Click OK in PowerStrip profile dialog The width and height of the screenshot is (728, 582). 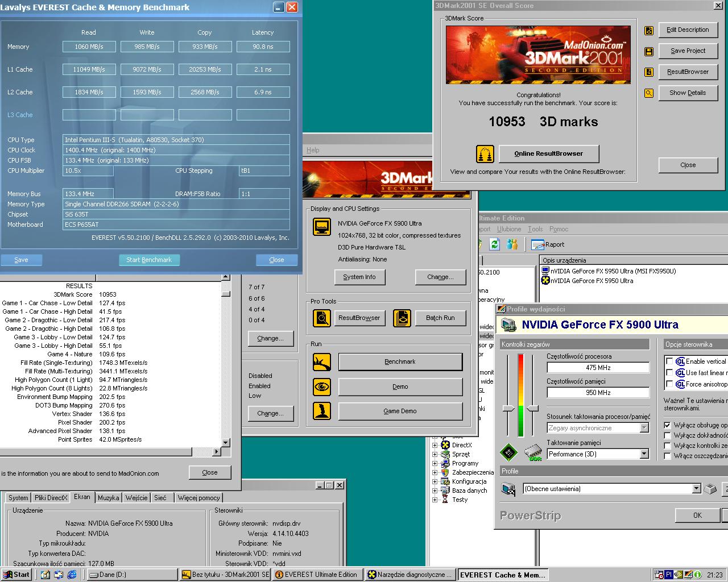(697, 516)
